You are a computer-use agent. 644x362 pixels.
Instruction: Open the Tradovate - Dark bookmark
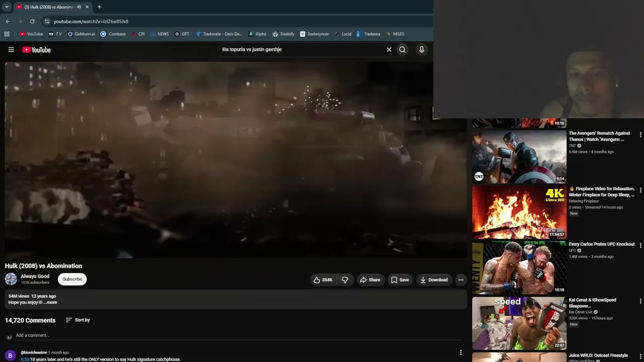pos(219,34)
